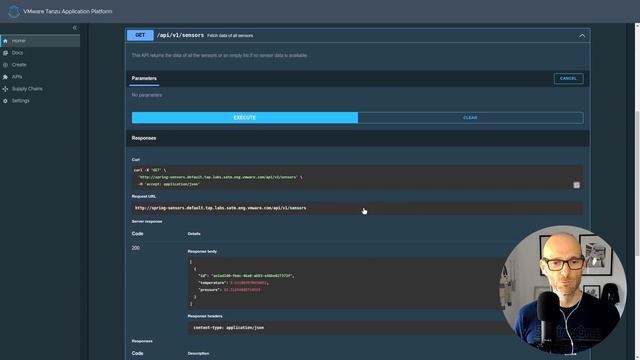Viewport: 640px width, 360px height.
Task: Click the blue GET method badge
Action: [x=140, y=35]
